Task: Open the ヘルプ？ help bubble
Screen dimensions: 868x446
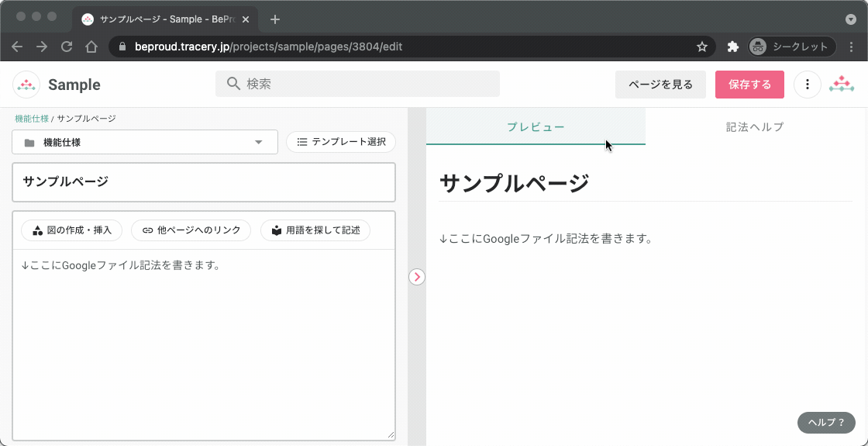Action: (826, 422)
